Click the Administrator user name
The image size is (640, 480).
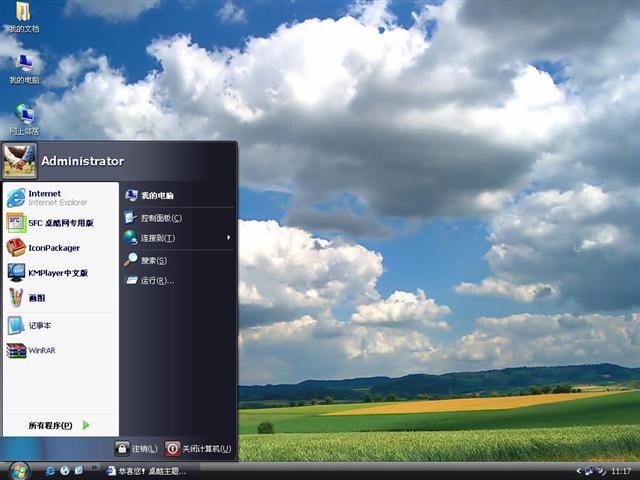82,161
